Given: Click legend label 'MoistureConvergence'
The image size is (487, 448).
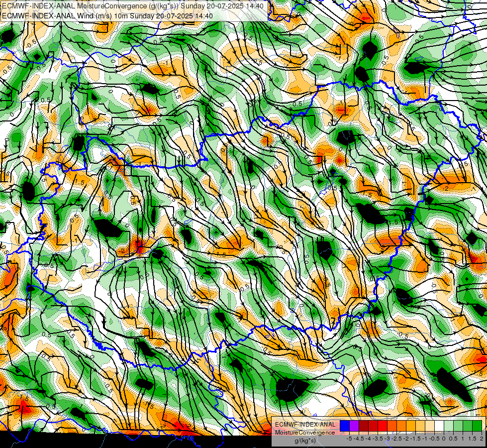Looking at the screenshot, I should [x=305, y=433].
